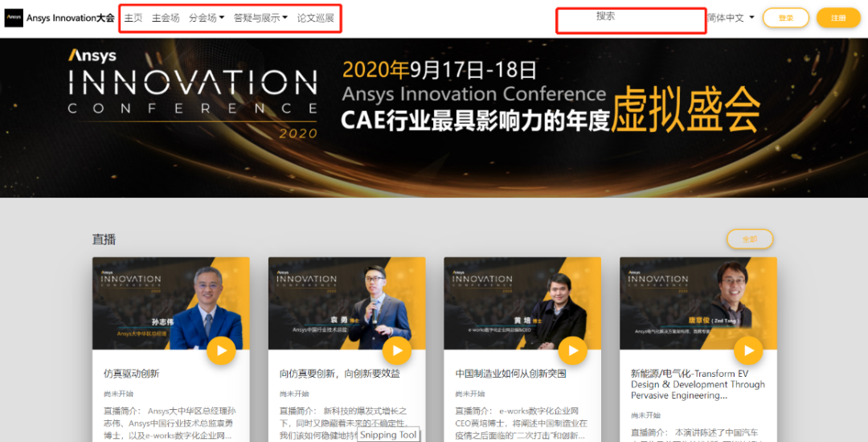Expand the 分会场 dropdown menu

pos(207,18)
